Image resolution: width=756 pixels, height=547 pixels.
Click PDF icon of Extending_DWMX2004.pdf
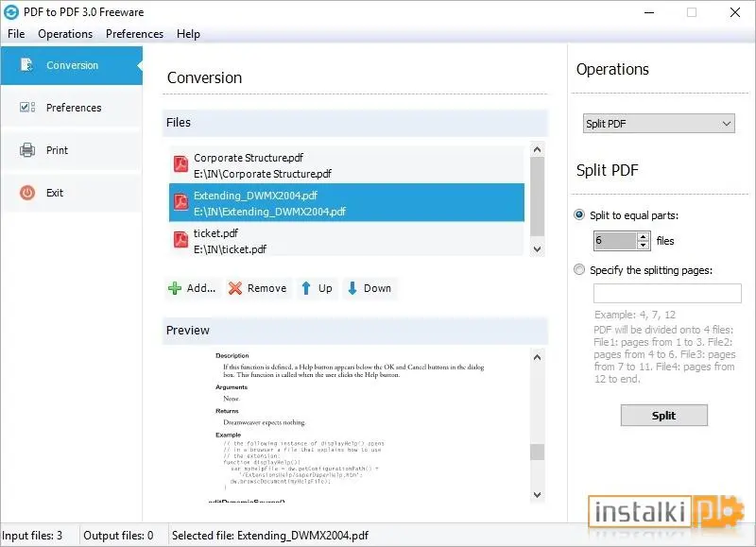click(180, 202)
